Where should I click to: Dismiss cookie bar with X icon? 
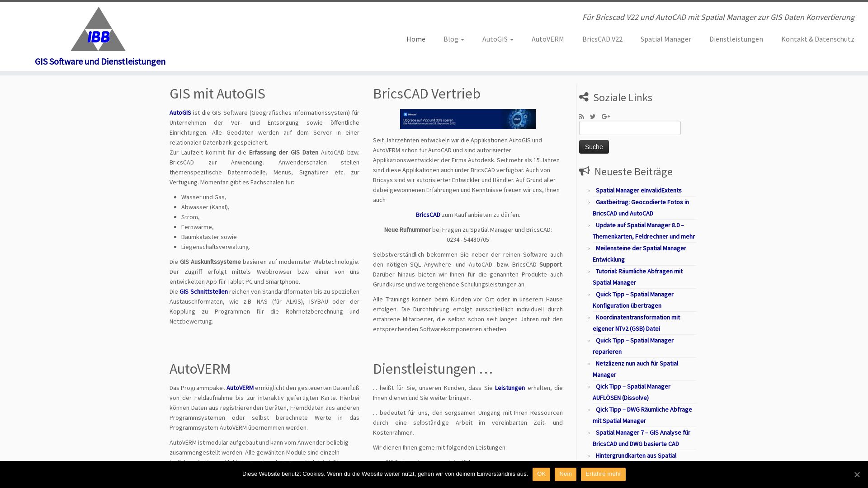coord(857,474)
